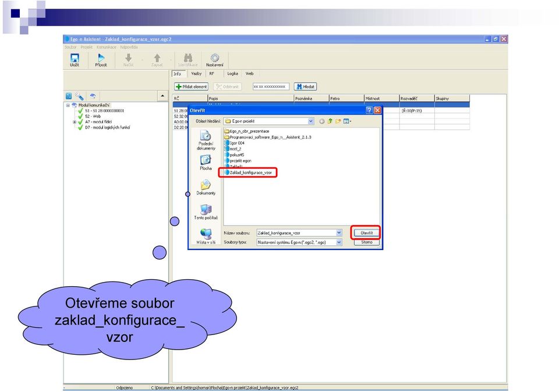Viewport: 559px width, 392px height.
Task: Open the Nápověda menu
Action: coord(129,47)
